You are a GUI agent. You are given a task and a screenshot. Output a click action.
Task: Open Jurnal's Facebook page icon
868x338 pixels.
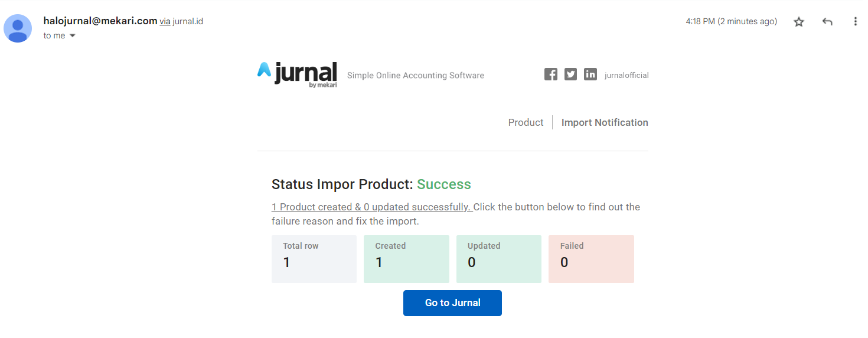coord(551,74)
